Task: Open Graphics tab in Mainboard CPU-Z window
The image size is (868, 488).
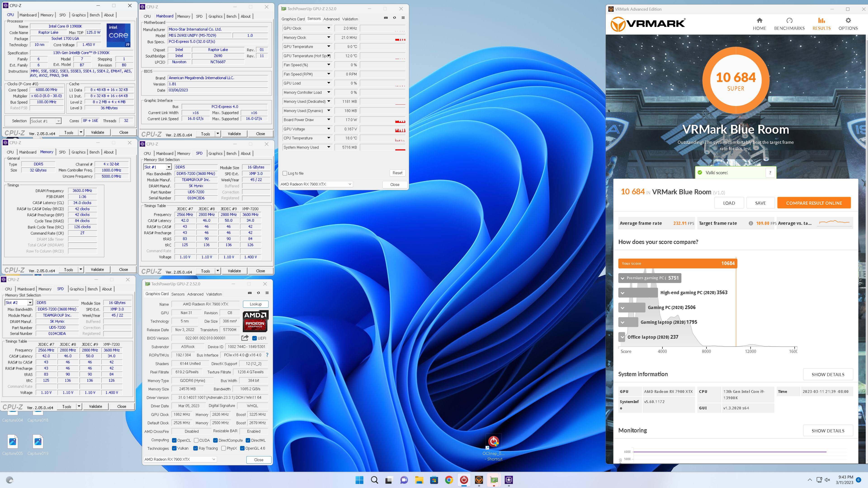Action: (x=215, y=16)
